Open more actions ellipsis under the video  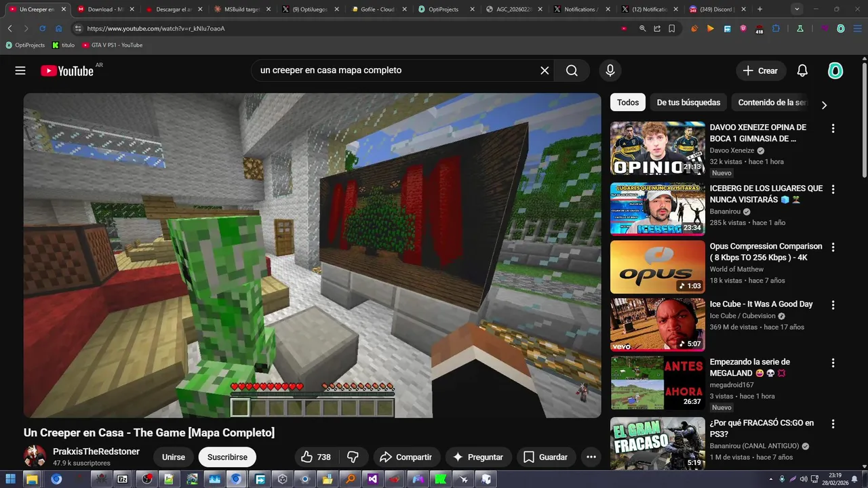(591, 457)
